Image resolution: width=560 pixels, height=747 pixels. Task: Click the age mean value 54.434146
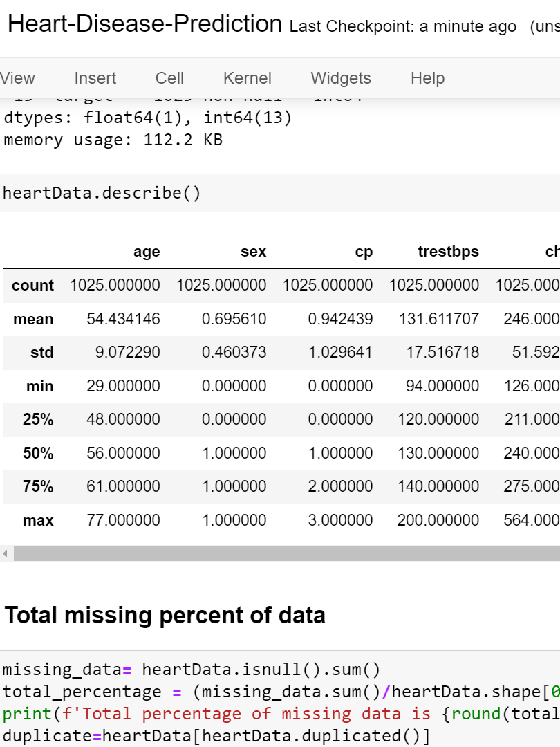pos(123,319)
